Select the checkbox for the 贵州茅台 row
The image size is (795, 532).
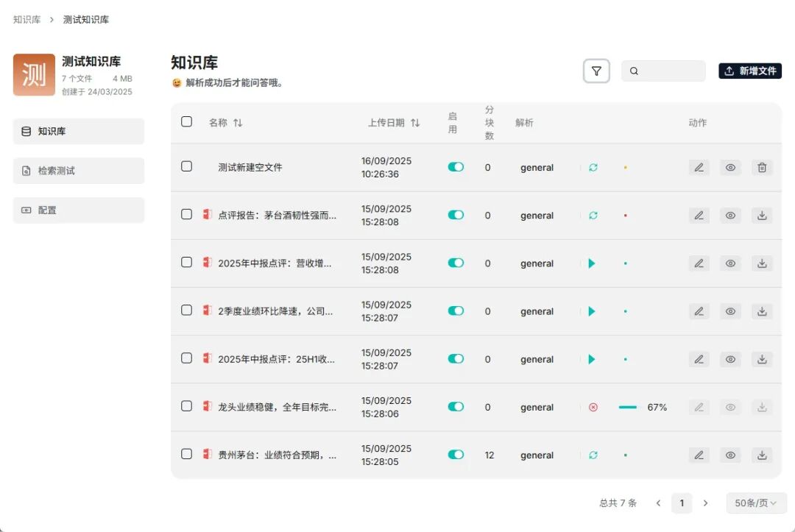coord(186,455)
